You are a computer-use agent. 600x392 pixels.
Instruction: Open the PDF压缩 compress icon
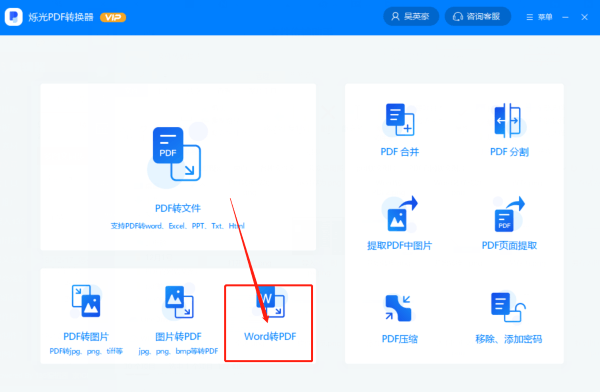click(398, 308)
